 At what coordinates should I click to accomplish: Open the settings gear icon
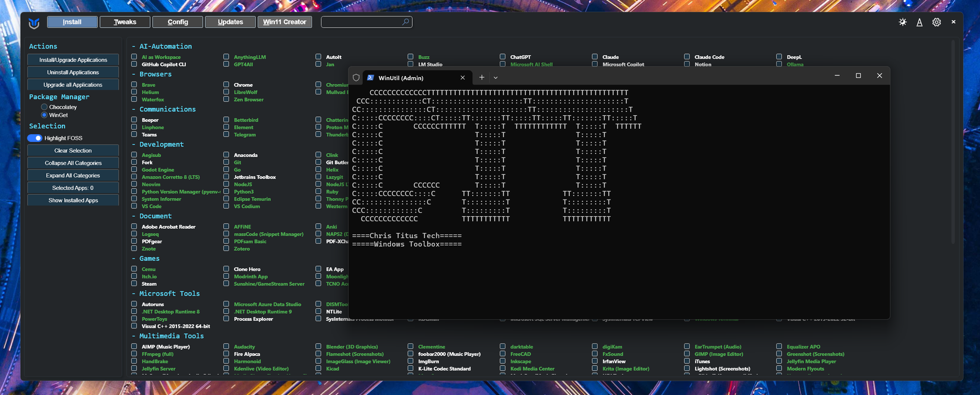(x=937, y=22)
